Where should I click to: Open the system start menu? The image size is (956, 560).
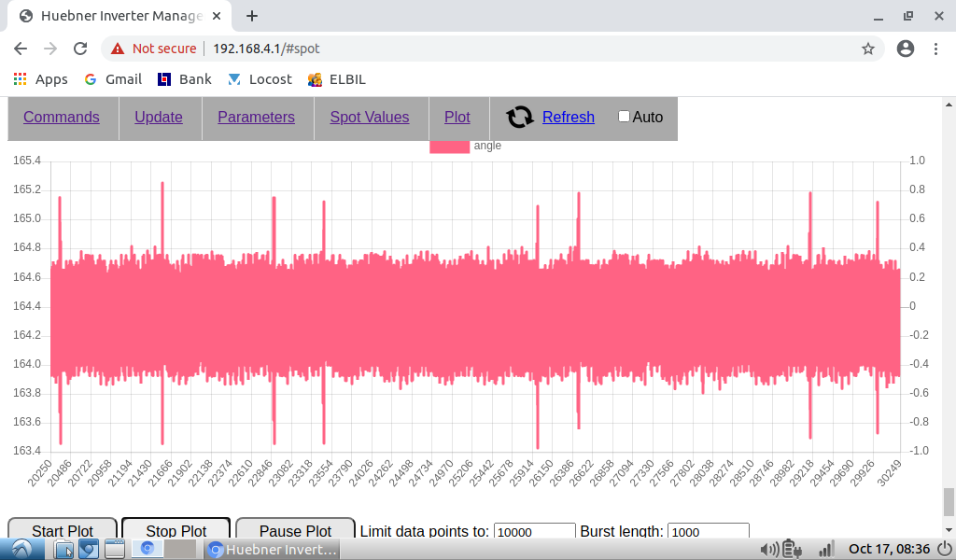pos(21,550)
